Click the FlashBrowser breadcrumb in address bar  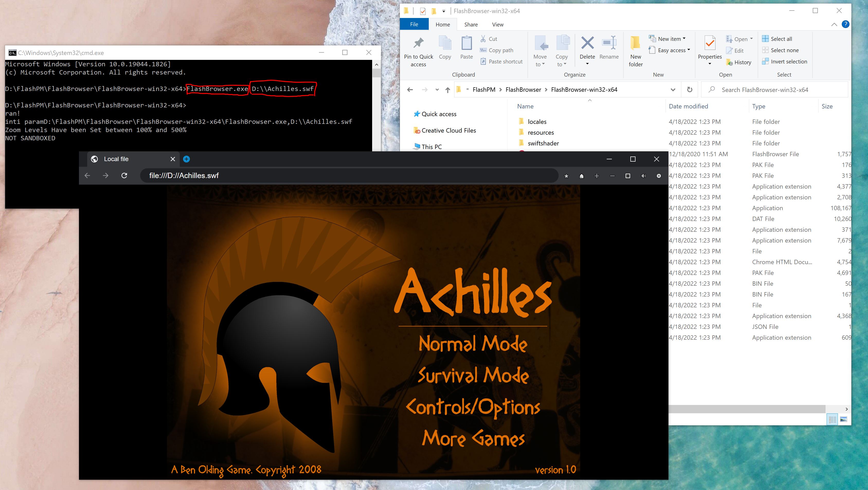(x=523, y=89)
